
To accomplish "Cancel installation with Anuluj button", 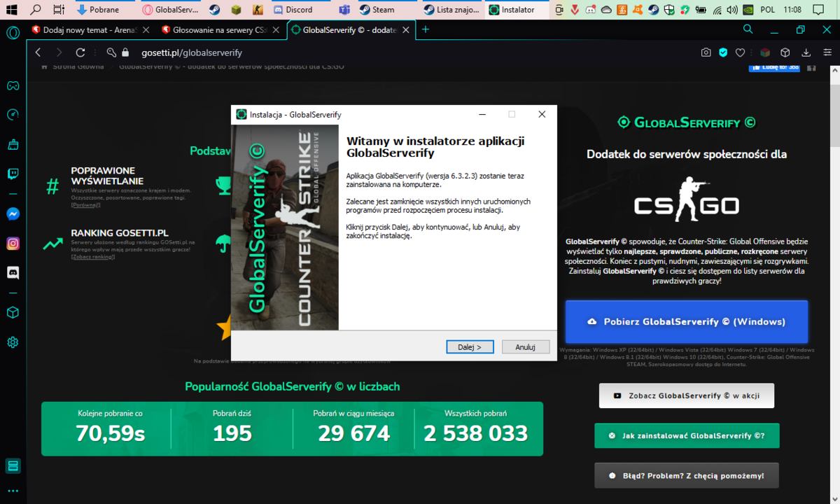I will pyautogui.click(x=525, y=346).
